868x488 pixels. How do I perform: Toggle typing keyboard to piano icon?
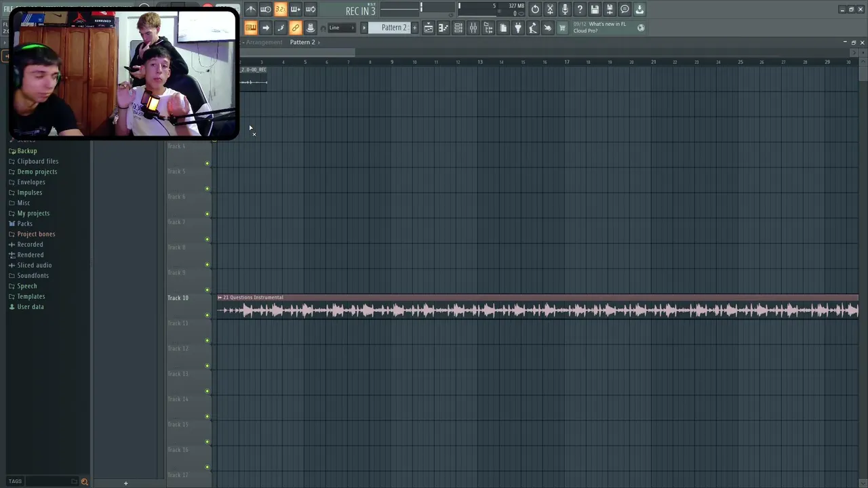tap(251, 28)
